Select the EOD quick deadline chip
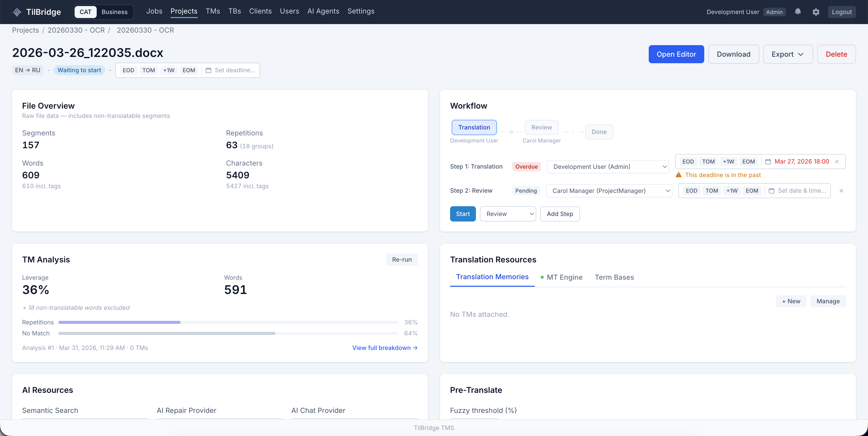The height and width of the screenshot is (436, 868). [x=128, y=70]
